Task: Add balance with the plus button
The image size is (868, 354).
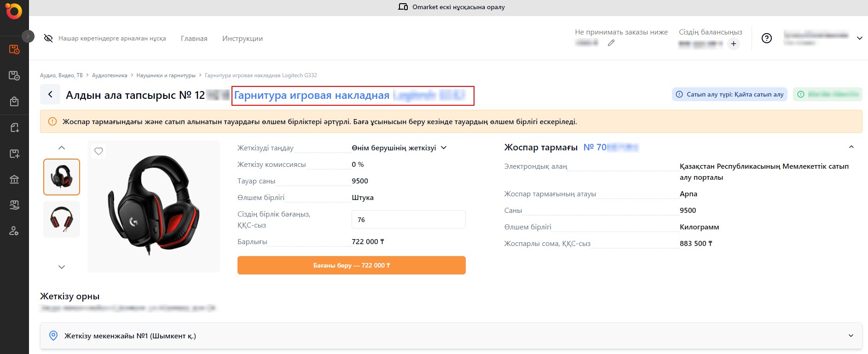Action: pos(734,44)
